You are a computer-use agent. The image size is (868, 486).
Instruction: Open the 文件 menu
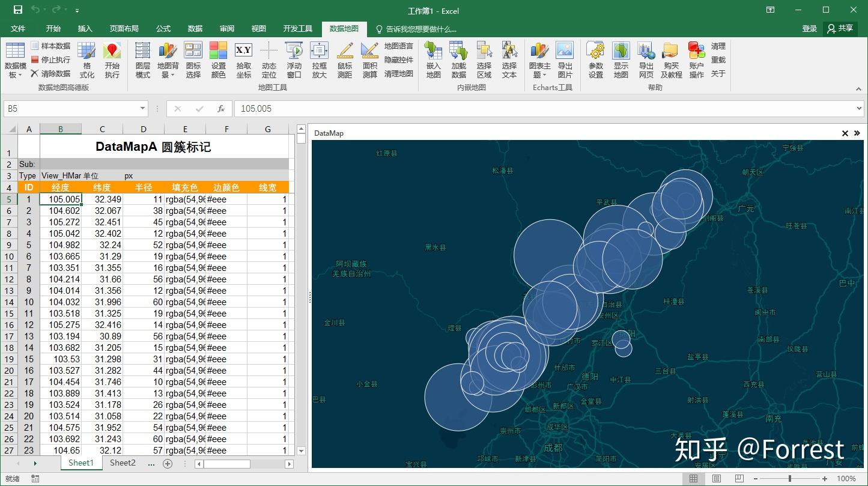(18, 29)
